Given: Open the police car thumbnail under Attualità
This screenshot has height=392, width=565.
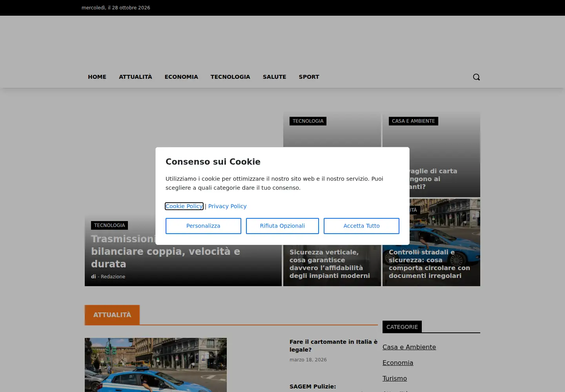Looking at the screenshot, I should [156, 365].
